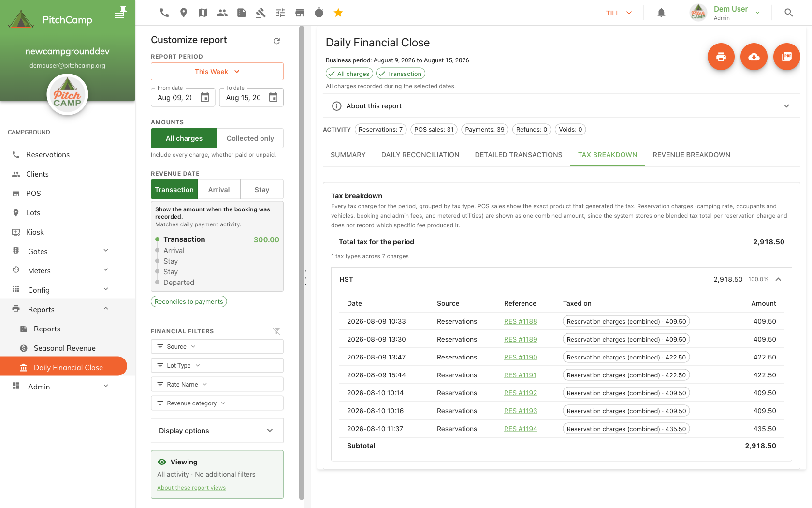This screenshot has height=508, width=812.
Task: Click the phone icon in top toolbar
Action: [164, 13]
